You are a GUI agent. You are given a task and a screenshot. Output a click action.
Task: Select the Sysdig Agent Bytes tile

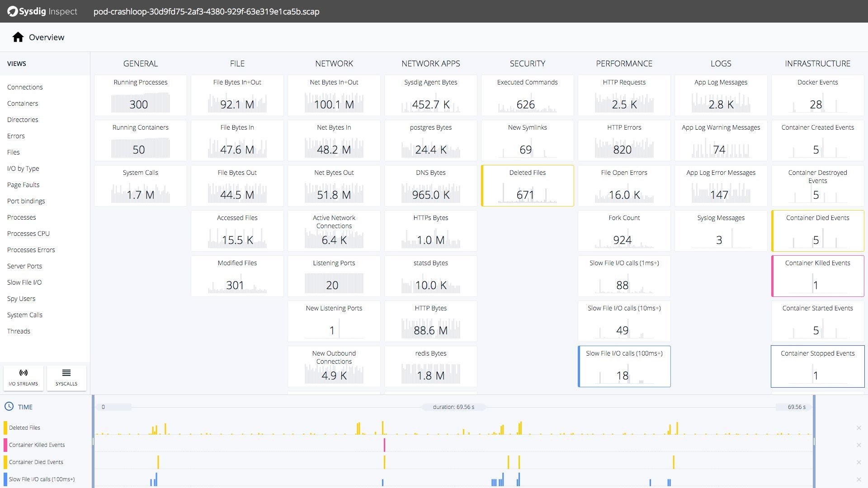coord(430,95)
